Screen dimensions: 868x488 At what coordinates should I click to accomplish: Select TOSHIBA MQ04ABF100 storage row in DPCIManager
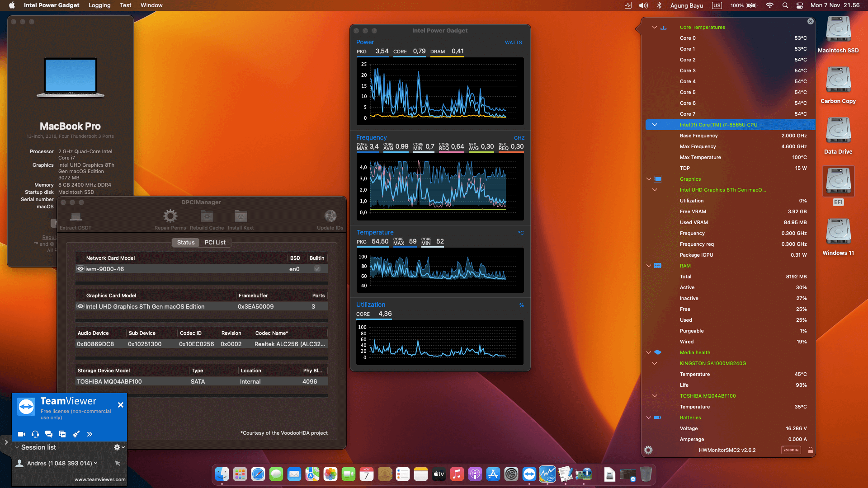coord(202,381)
